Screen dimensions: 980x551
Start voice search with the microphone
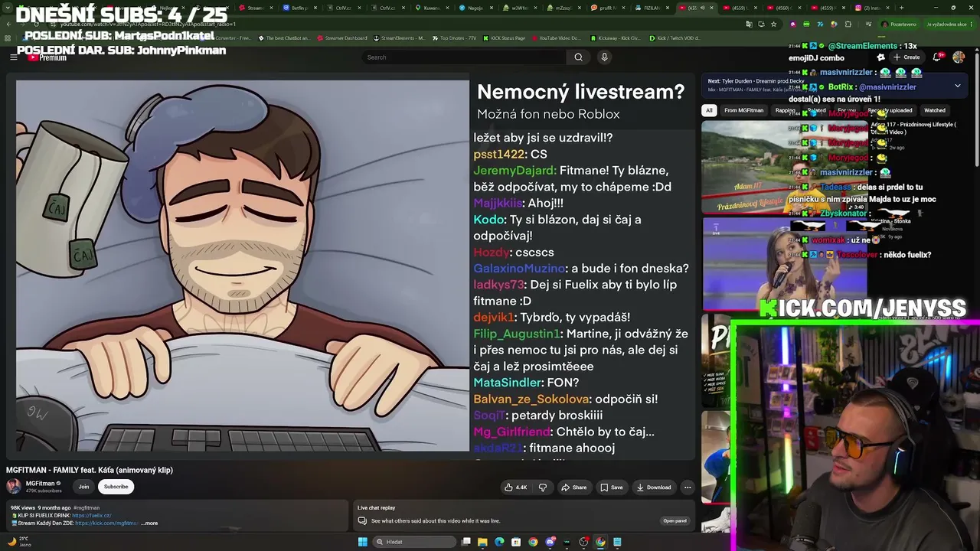604,57
